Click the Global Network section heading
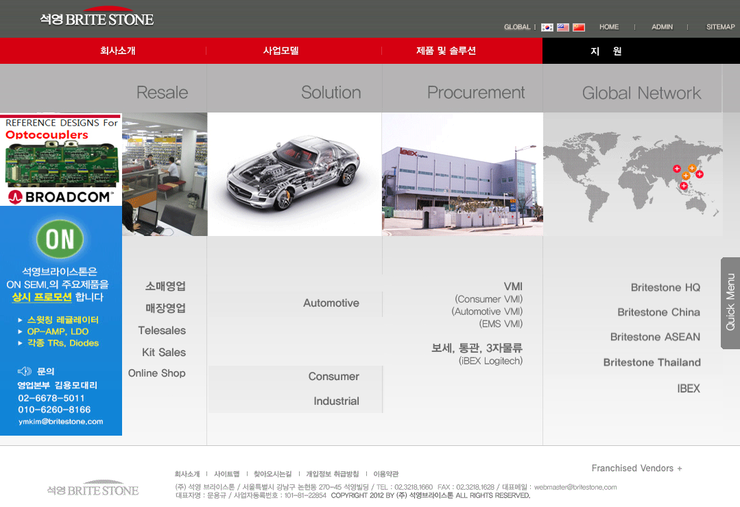 (641, 93)
